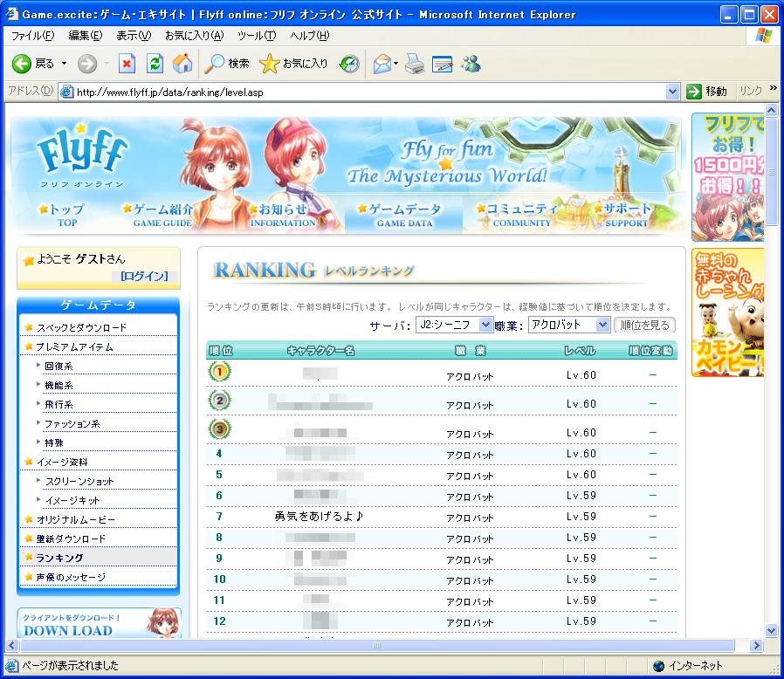The image size is (784, 679).
Task: Open the ファイル(F) menu
Action: pyautogui.click(x=32, y=36)
